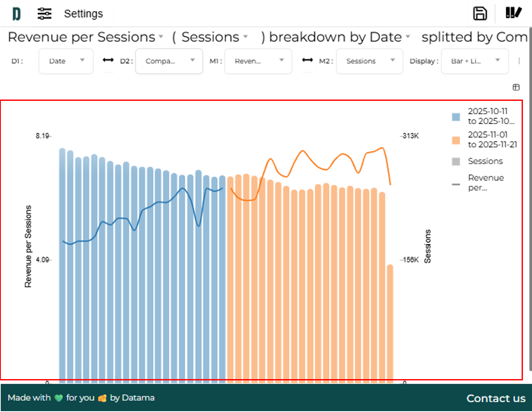Image resolution: width=532 pixels, height=412 pixels.
Task: Expand the M2 Sessions dropdown
Action: [369, 61]
